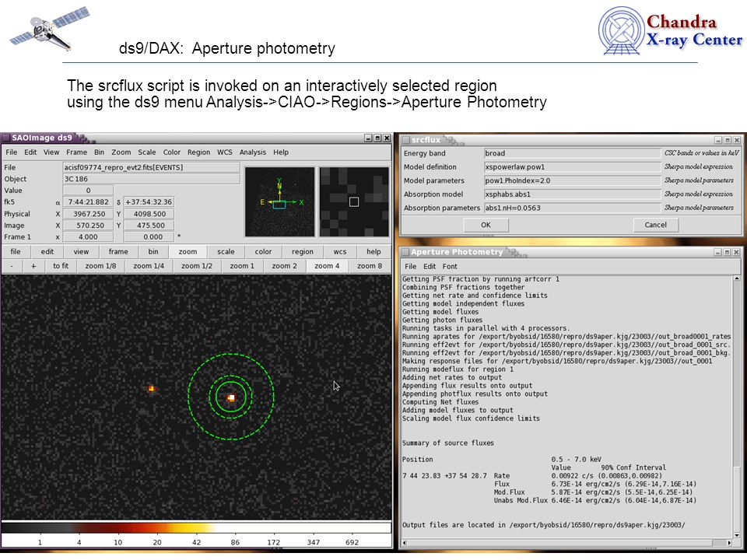Click the 'to fit' zoom button

[61, 266]
